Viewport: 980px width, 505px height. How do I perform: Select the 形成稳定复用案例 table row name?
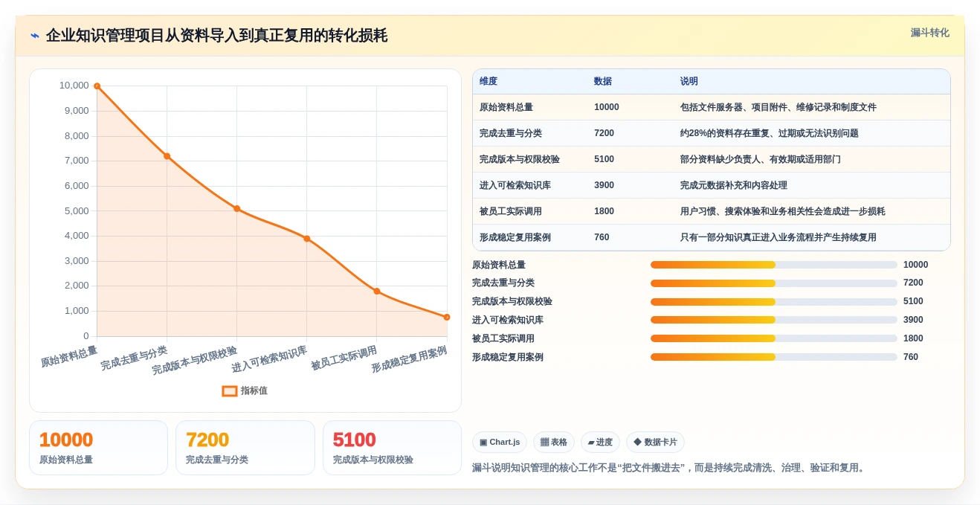pos(515,237)
